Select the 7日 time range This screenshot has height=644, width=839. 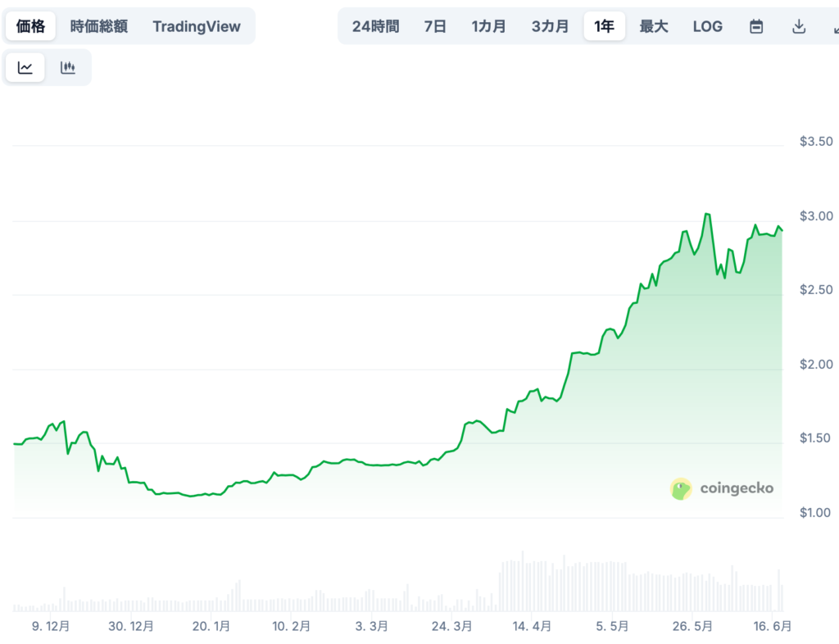point(435,26)
